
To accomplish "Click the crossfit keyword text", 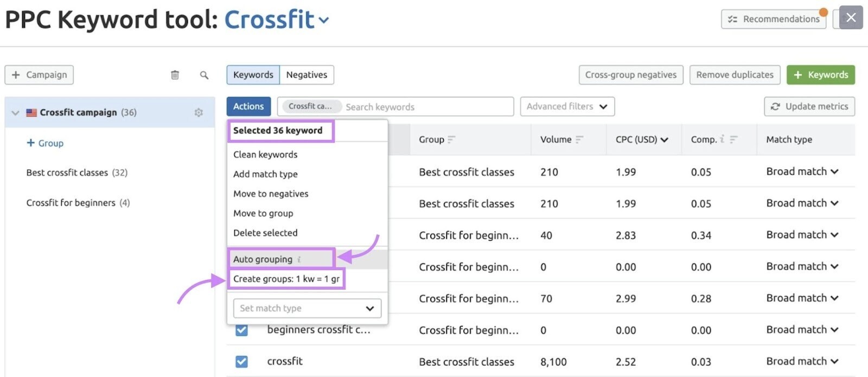I will coord(285,361).
